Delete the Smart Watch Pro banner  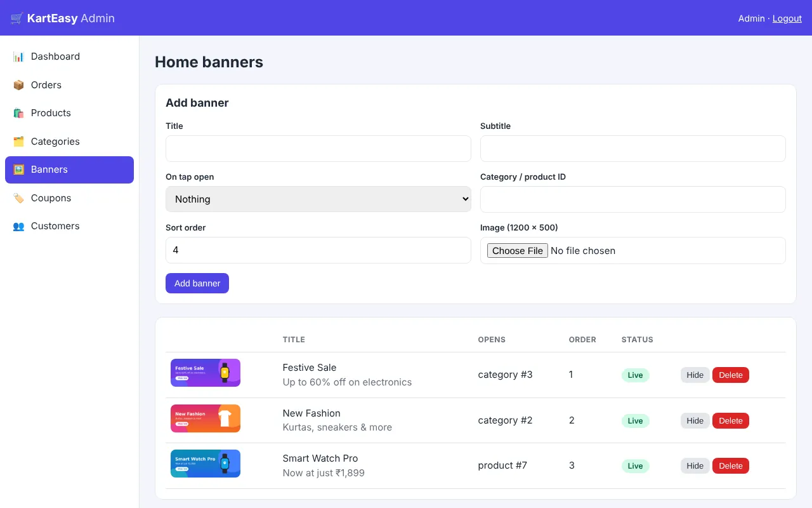point(731,466)
